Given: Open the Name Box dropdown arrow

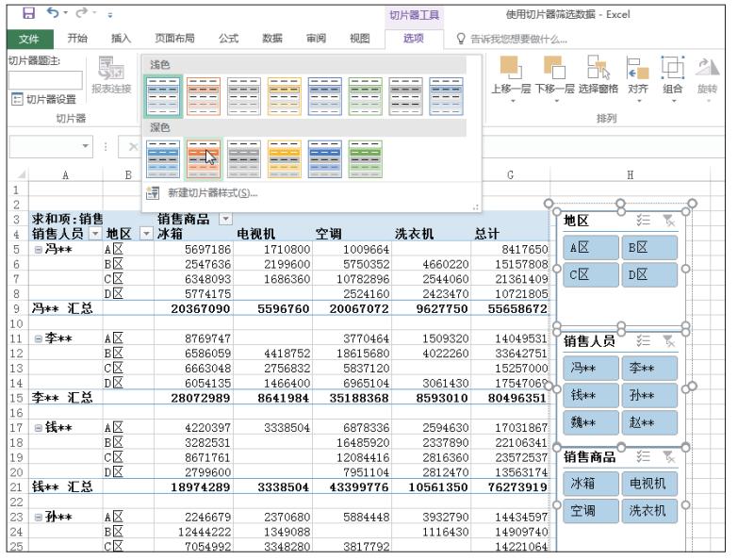Looking at the screenshot, I should click(x=85, y=146).
